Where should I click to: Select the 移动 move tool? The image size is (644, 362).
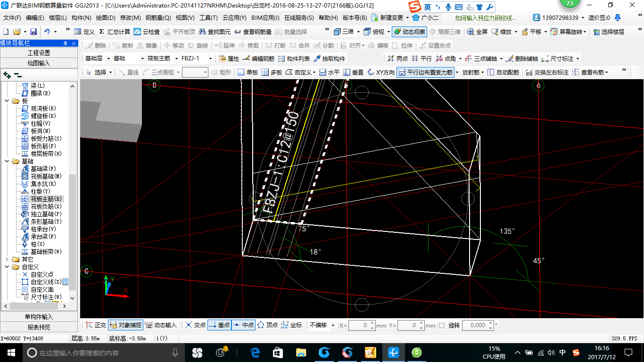click(x=173, y=45)
